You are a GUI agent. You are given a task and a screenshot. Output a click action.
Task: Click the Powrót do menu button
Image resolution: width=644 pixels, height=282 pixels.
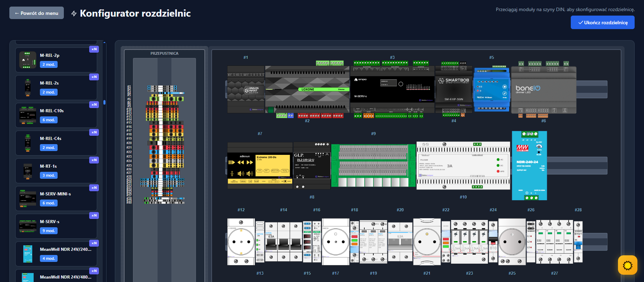36,13
